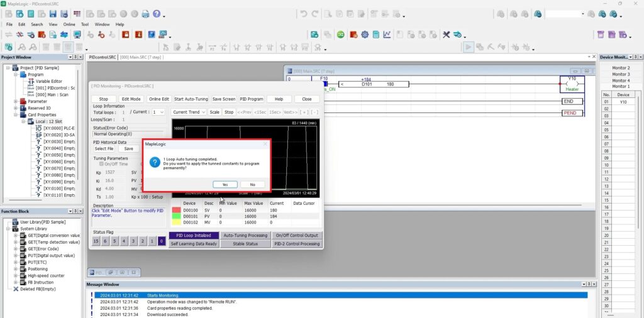Open the Tool menu
The image size is (644, 318).
pos(85,25)
